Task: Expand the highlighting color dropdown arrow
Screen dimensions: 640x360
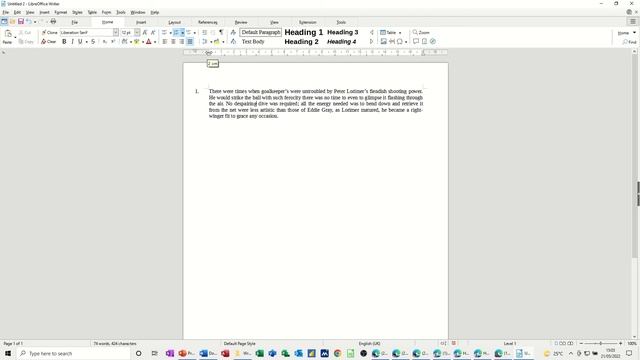Action: point(142,42)
